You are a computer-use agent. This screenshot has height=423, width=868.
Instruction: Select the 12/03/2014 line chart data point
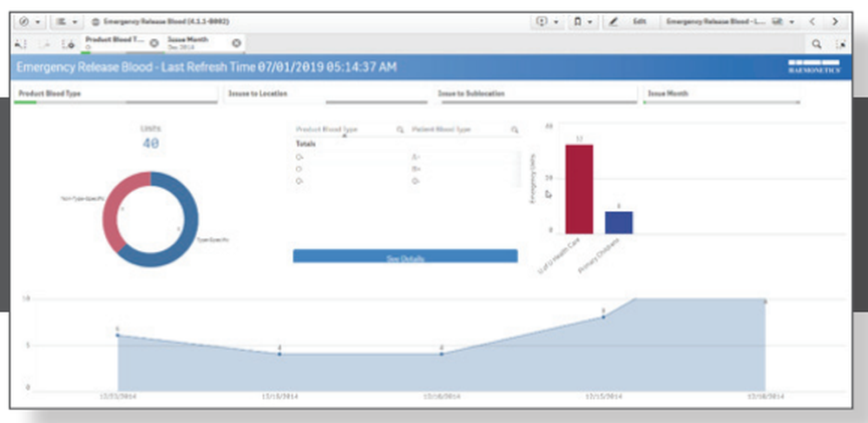[117, 335]
